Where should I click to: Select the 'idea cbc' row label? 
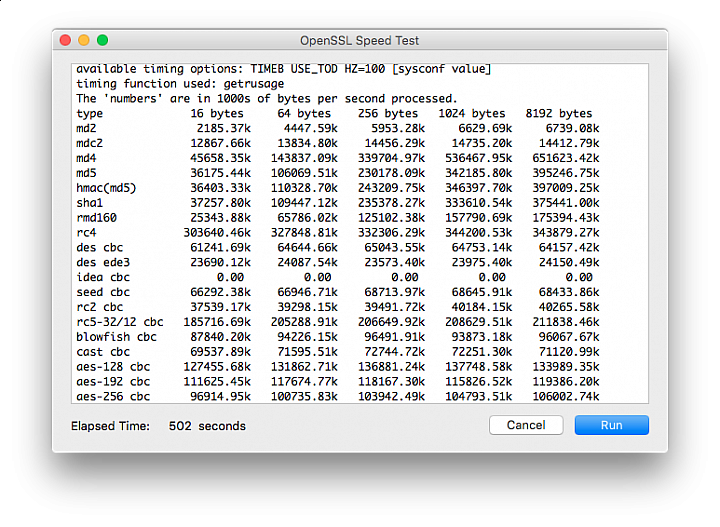coord(103,278)
